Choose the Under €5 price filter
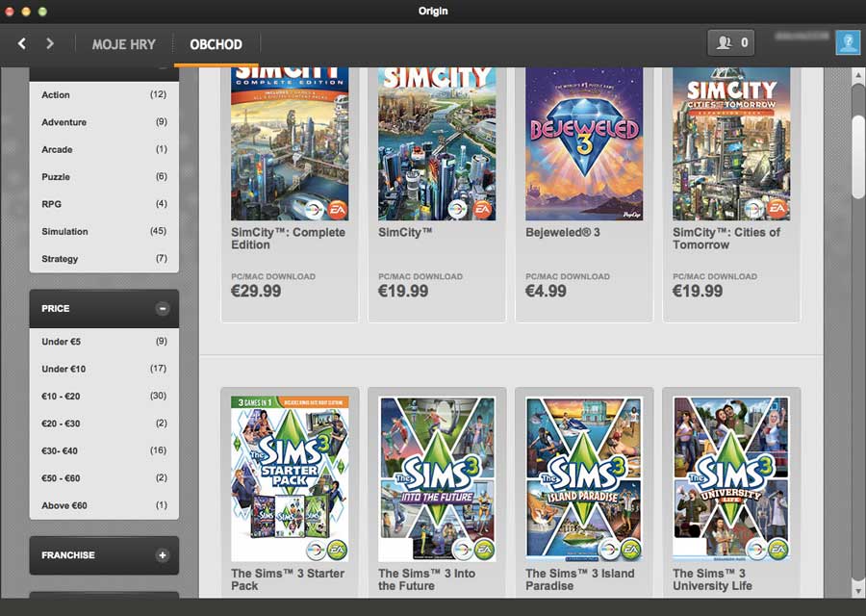Screen dimensions: 866x616 pyautogui.click(x=62, y=342)
